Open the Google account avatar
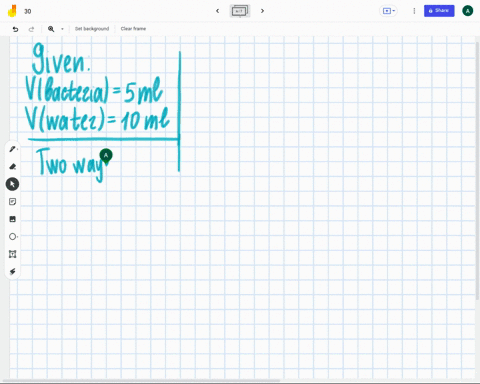This screenshot has width=480, height=384. coord(468,11)
